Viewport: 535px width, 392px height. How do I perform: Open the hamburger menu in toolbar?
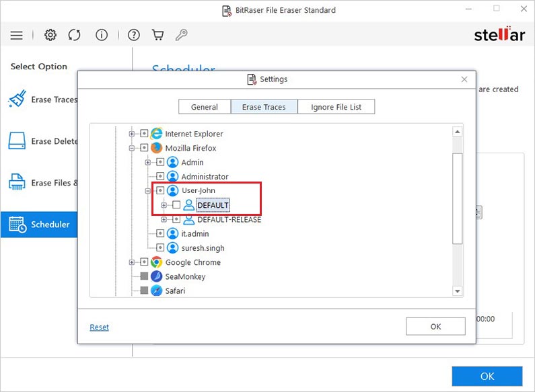coord(16,35)
